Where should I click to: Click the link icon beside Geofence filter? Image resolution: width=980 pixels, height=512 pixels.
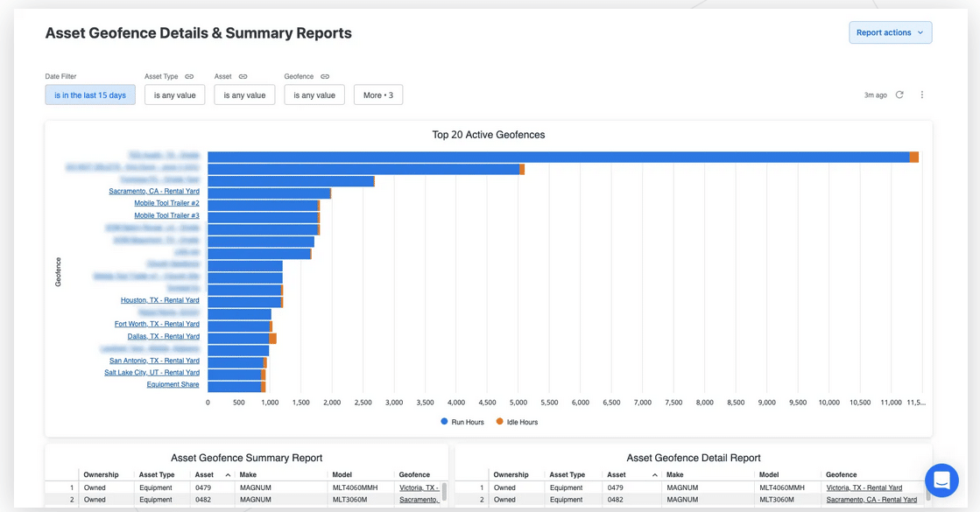coord(325,77)
